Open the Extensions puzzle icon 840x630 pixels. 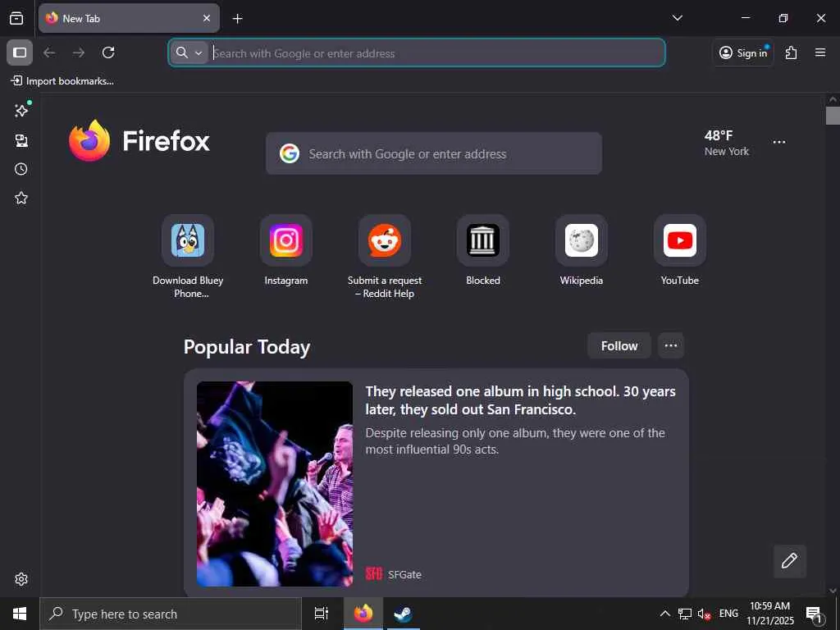tap(791, 52)
